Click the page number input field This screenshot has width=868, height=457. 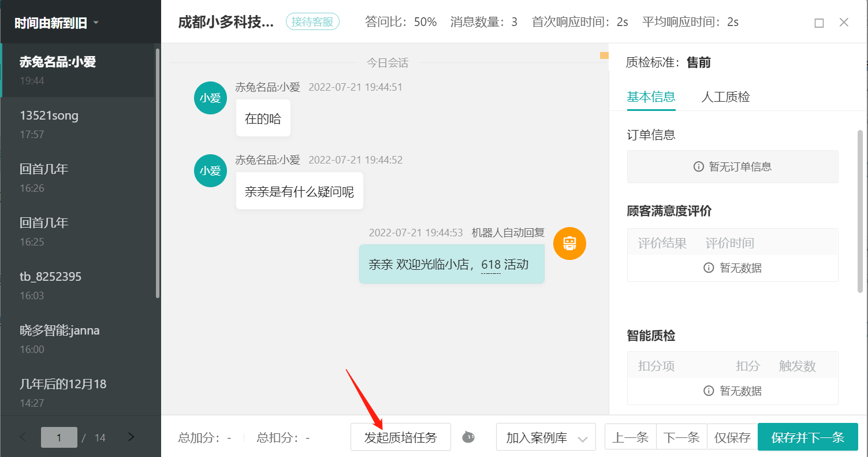point(59,437)
